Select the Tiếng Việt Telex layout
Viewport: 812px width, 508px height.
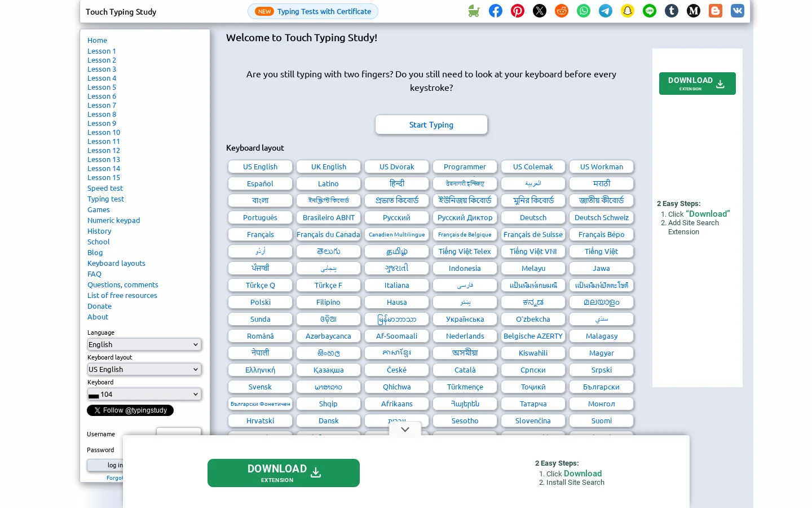(x=465, y=251)
